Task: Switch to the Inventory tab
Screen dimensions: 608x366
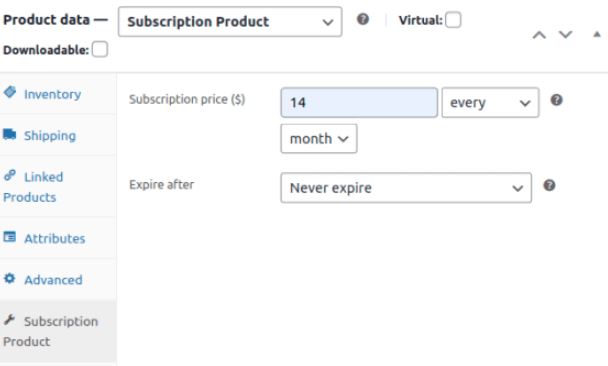Action: click(x=53, y=94)
